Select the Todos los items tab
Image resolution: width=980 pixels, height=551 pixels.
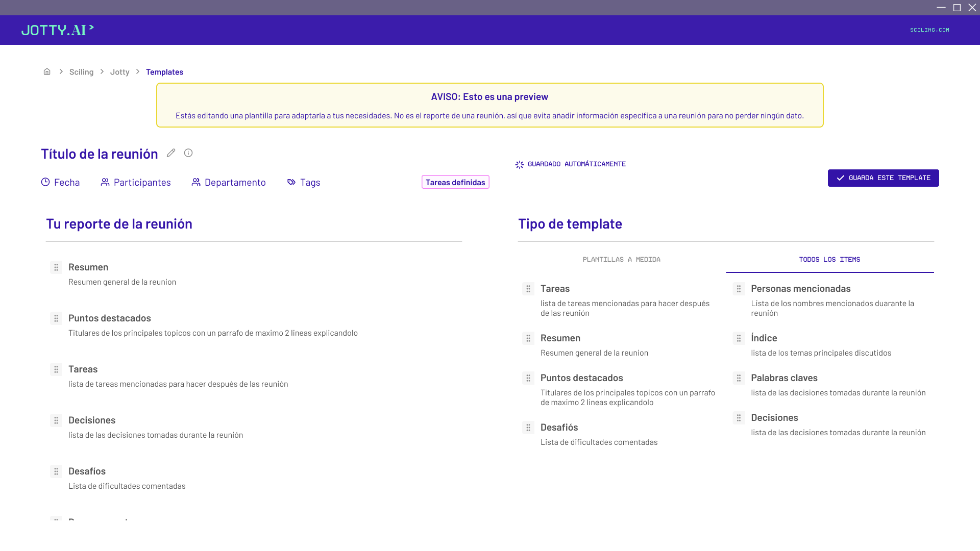[829, 260]
